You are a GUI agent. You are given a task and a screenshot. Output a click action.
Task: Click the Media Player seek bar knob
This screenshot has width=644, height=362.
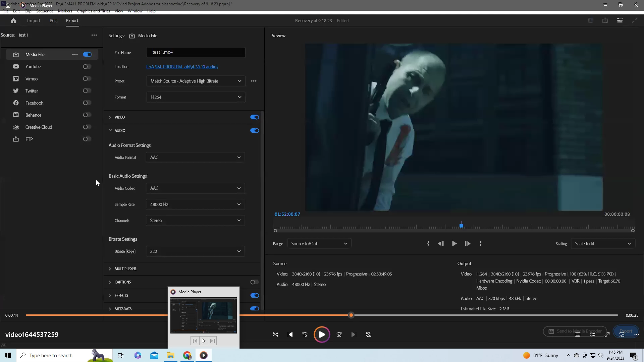click(351, 315)
